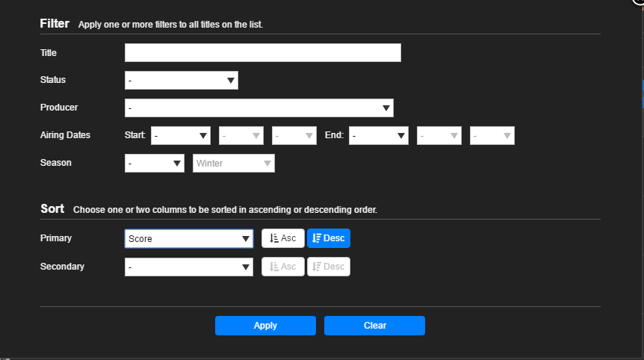Click the Title filter text field
Viewport: 644px width, 360px height.
[262, 53]
